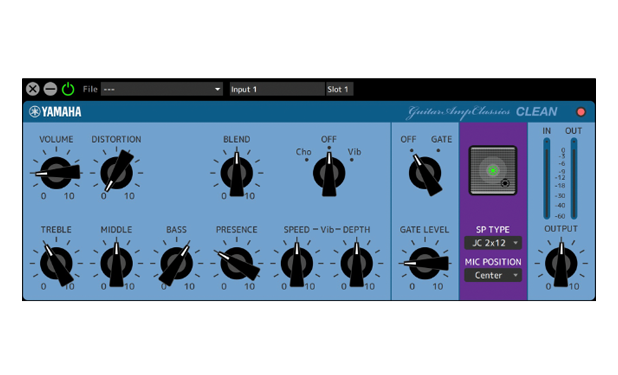The height and width of the screenshot is (375, 618).
Task: Select the Slot 1 field
Action: [x=339, y=90]
